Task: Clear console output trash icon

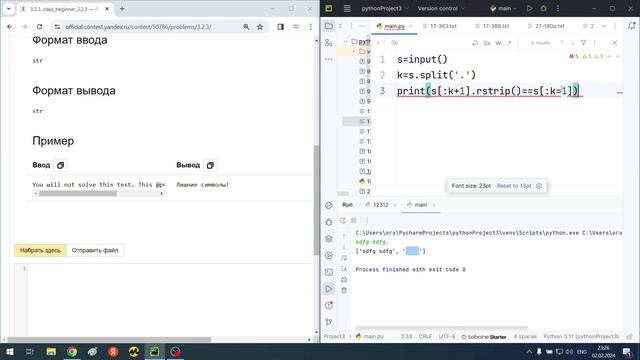Action: pos(344,290)
